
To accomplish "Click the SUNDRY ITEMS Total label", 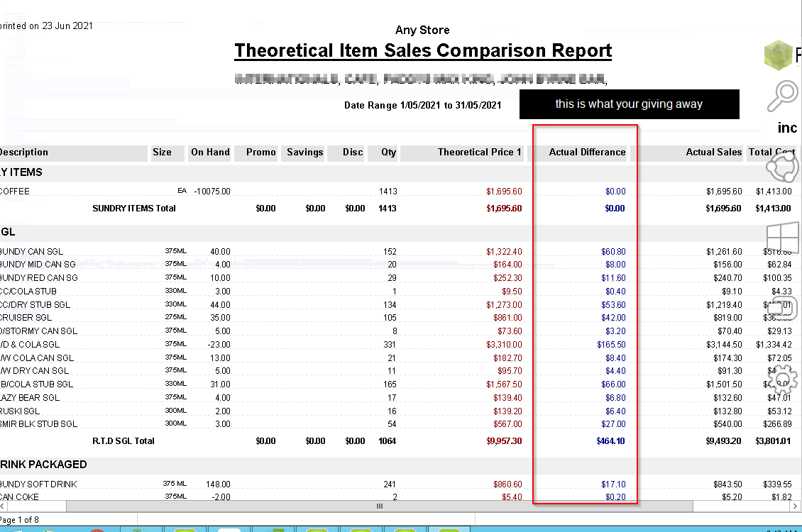I will coord(134,209).
